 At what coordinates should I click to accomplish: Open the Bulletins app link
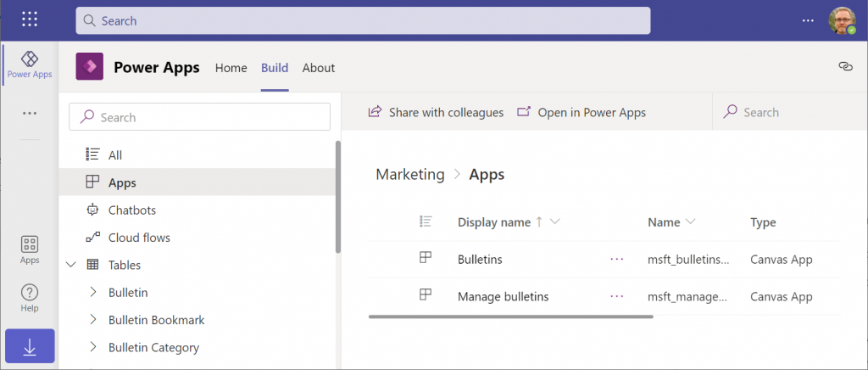[480, 259]
